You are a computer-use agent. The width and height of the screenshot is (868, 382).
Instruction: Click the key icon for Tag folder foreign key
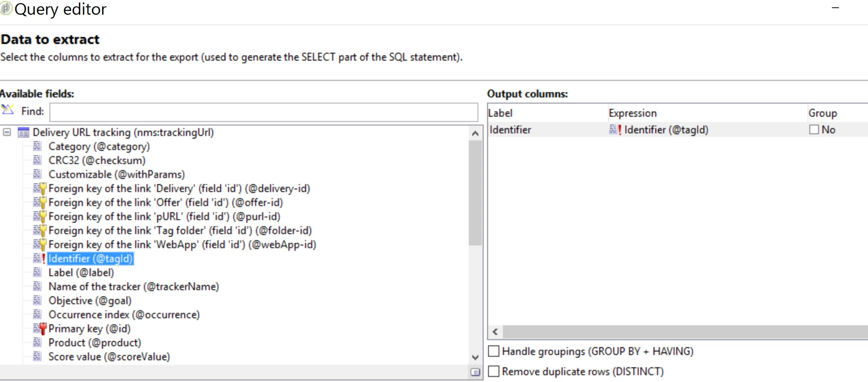pos(40,230)
